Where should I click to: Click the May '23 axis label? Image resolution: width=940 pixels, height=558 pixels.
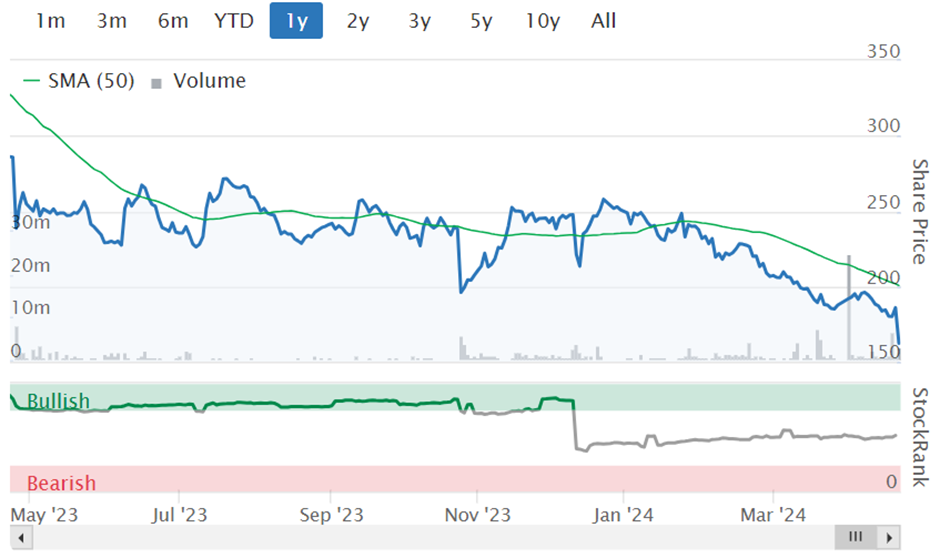click(44, 515)
